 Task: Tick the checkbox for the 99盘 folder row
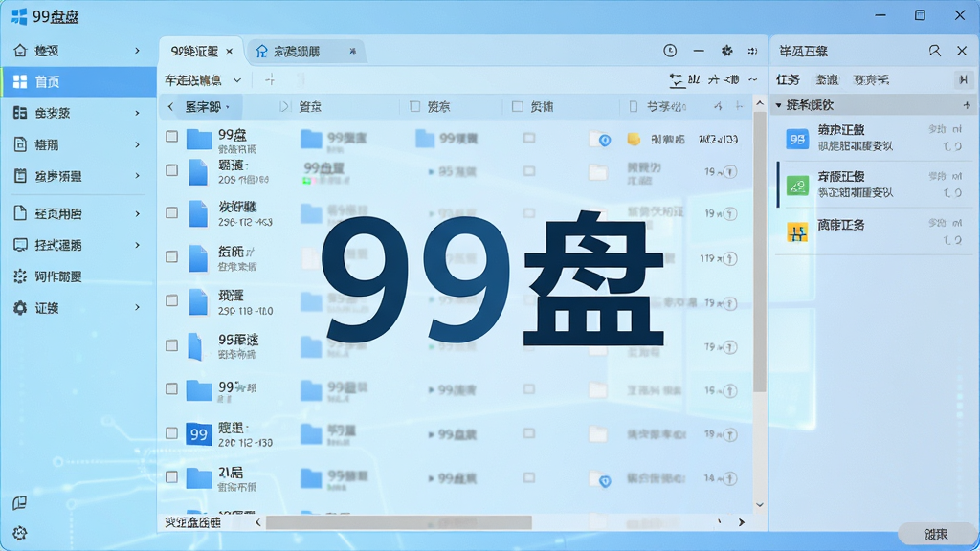[x=172, y=136]
